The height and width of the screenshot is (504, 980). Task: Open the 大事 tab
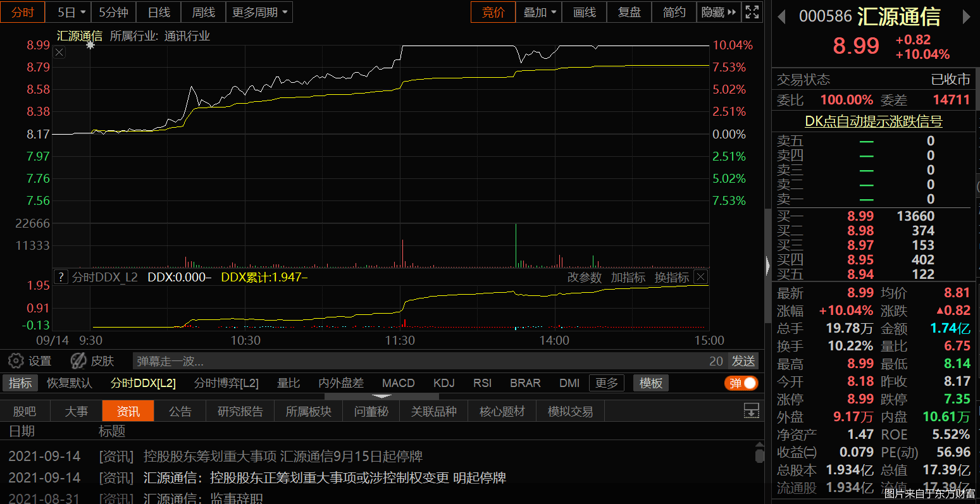pyautogui.click(x=77, y=411)
